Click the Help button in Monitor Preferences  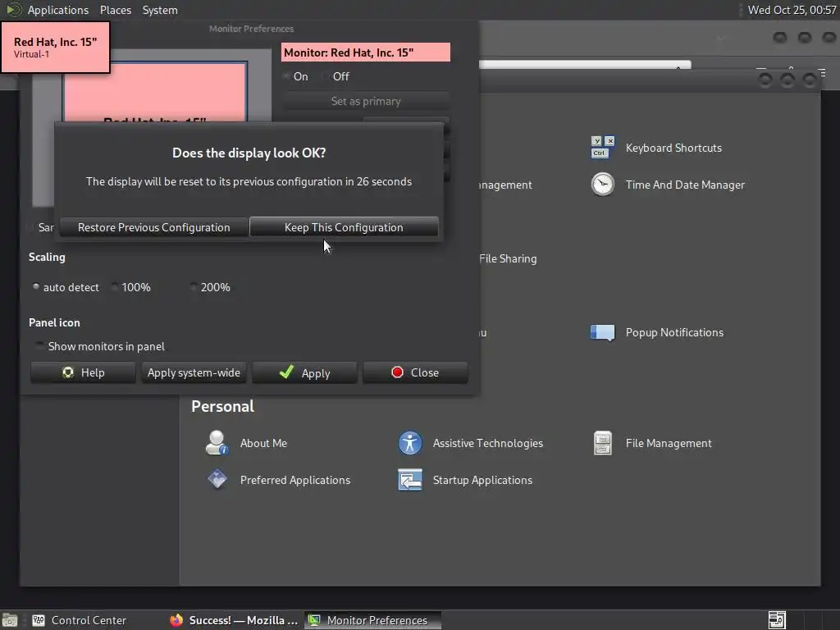tap(83, 372)
